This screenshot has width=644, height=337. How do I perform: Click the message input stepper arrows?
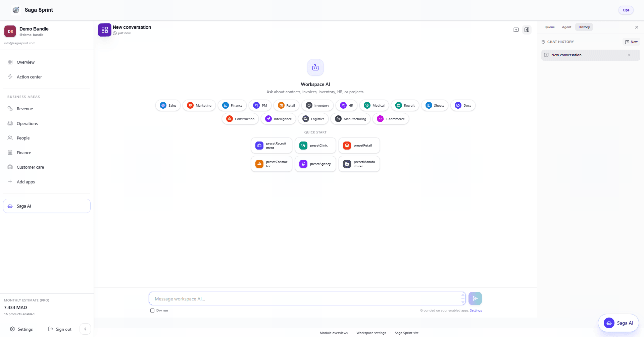pyautogui.click(x=463, y=298)
